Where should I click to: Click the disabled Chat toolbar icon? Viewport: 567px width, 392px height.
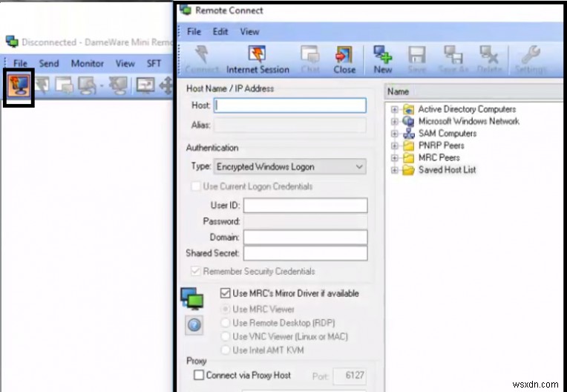tap(310, 55)
